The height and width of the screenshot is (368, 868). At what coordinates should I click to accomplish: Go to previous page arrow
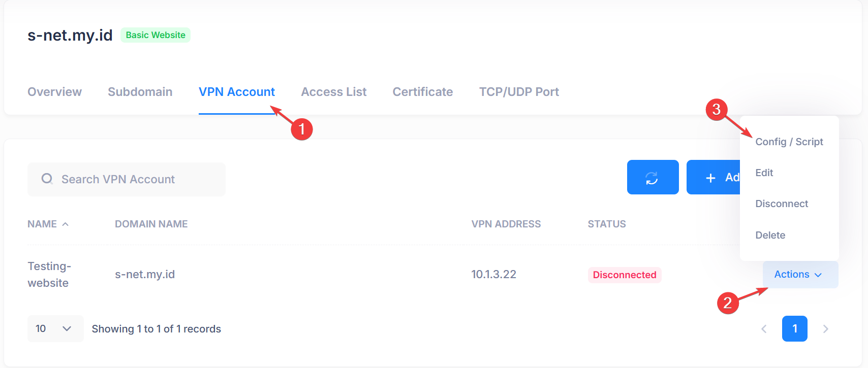(x=764, y=329)
